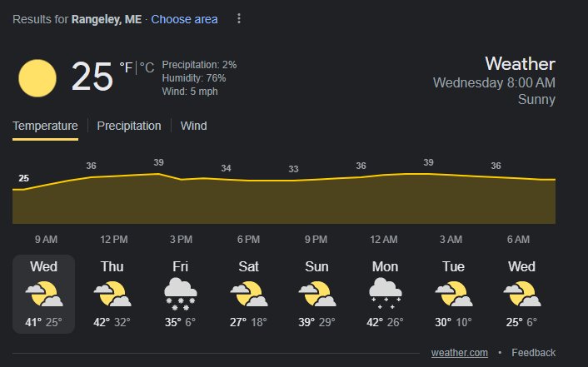
Task: Select Monday's light snow forecast icon
Action: [385, 294]
